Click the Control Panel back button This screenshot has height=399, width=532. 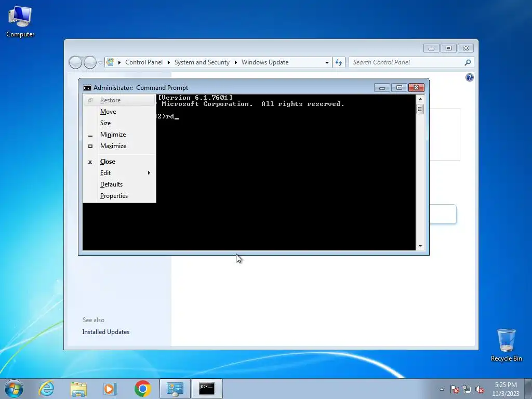[x=75, y=62]
